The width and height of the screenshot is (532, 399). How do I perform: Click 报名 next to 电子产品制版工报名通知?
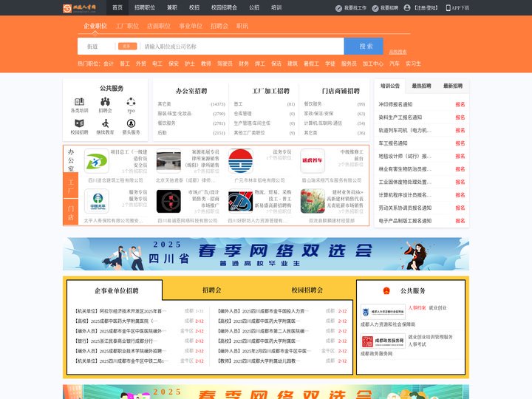click(460, 221)
